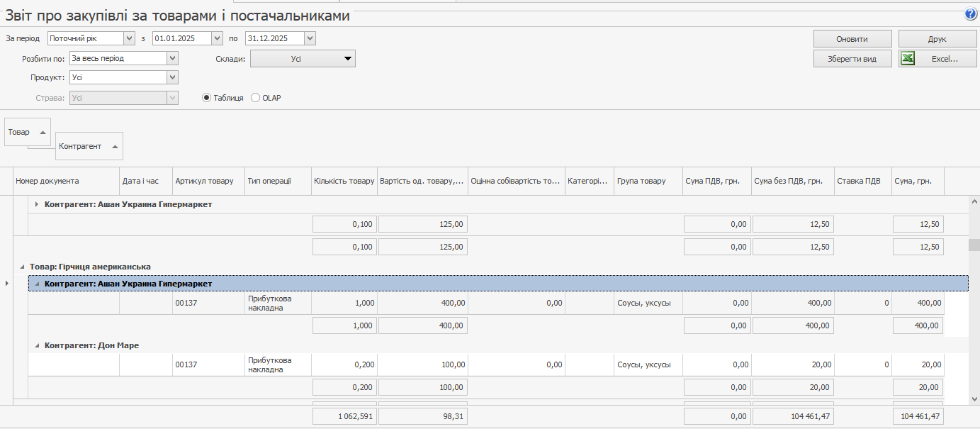Open the start date 01.01.2025 calendar dropdown
980x429 pixels.
pyautogui.click(x=218, y=38)
